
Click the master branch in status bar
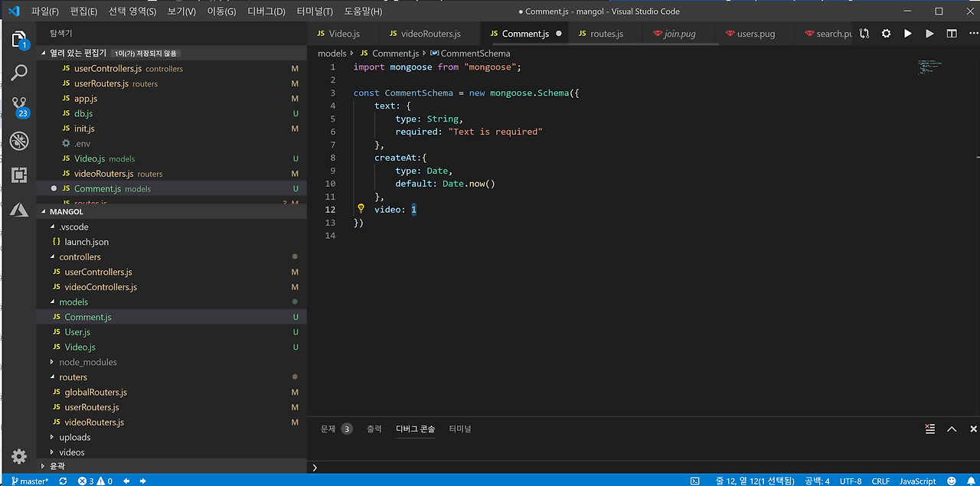pyautogui.click(x=29, y=481)
